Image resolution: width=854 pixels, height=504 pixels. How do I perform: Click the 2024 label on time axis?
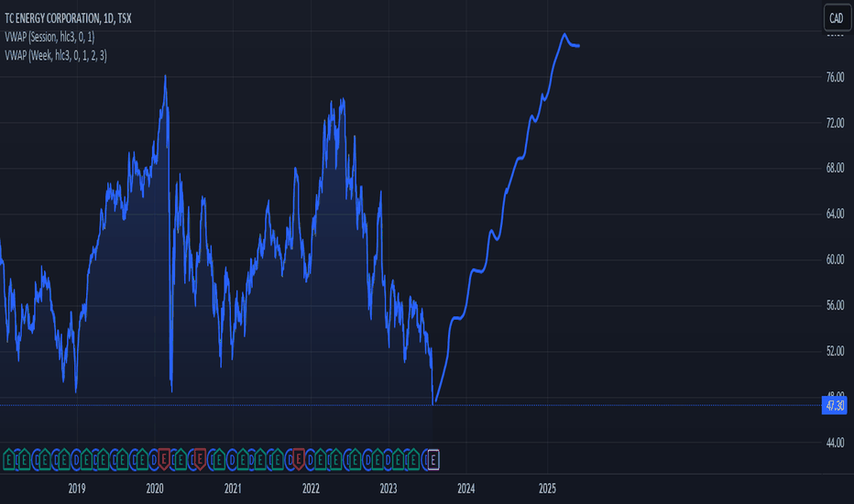click(466, 488)
